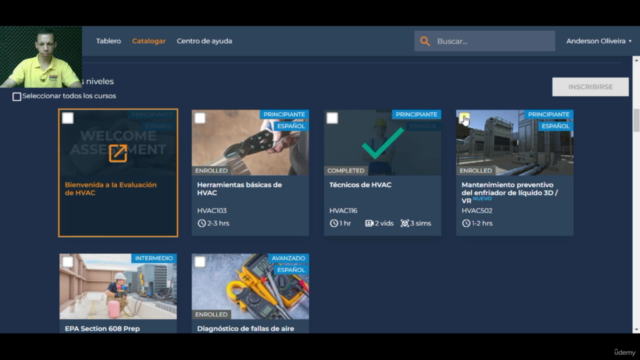The height and width of the screenshot is (360, 640).
Task: Check the EPA Section 608 Prep checkbox
Action: coord(68,262)
